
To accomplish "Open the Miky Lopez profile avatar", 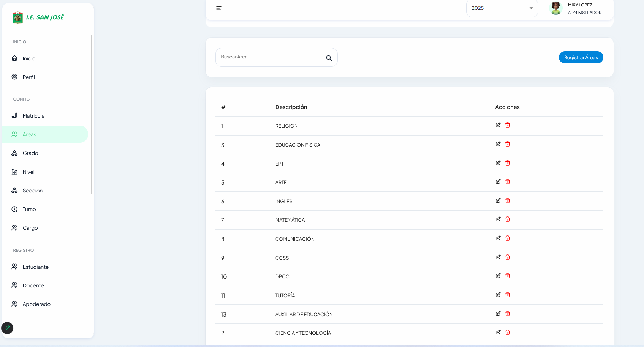I will coord(555,8).
